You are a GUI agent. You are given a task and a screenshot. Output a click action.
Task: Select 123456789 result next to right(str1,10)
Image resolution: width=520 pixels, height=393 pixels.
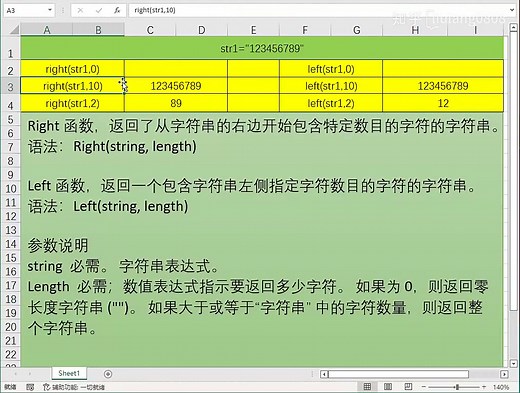tap(176, 86)
